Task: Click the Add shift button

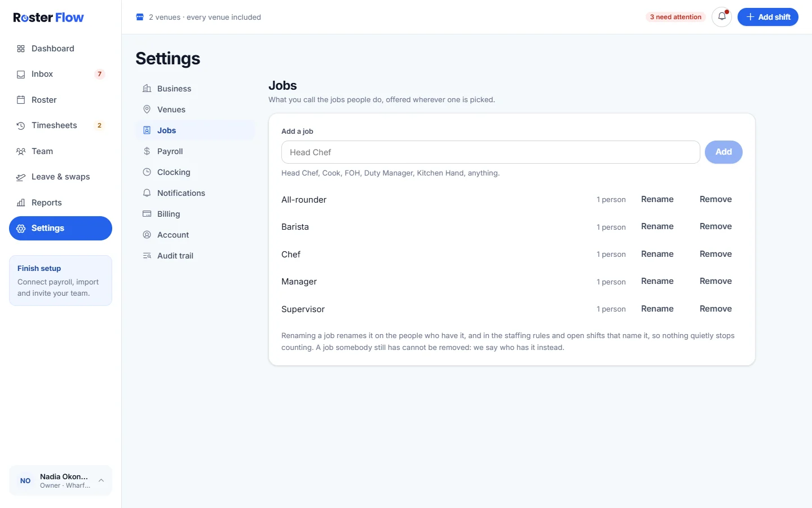Action: (768, 17)
